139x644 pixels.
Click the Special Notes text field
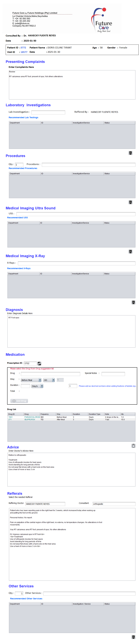(x=113, y=374)
